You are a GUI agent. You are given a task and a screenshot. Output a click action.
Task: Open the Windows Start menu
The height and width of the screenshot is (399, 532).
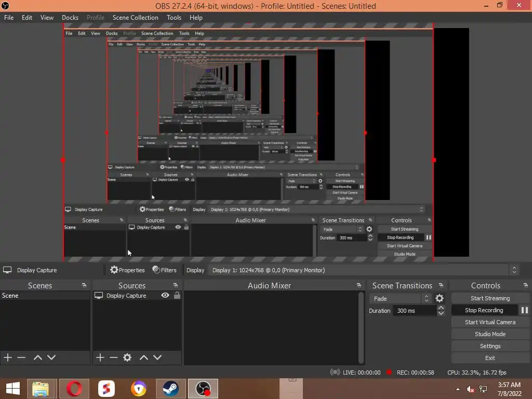(13, 389)
